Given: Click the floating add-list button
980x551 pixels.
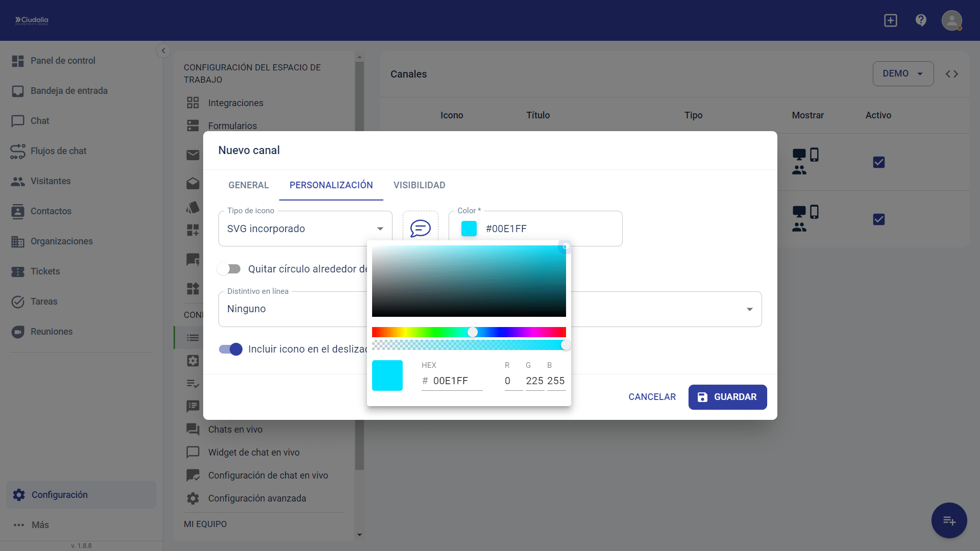Looking at the screenshot, I should point(949,520).
